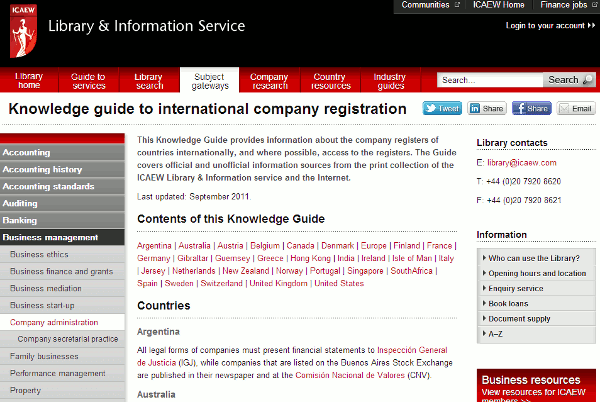Open Business finance and grants
The width and height of the screenshot is (600, 402).
[62, 271]
